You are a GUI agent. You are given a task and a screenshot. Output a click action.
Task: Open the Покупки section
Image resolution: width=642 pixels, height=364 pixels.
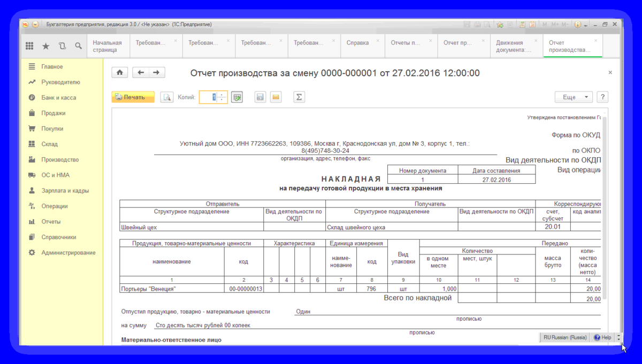52,129
